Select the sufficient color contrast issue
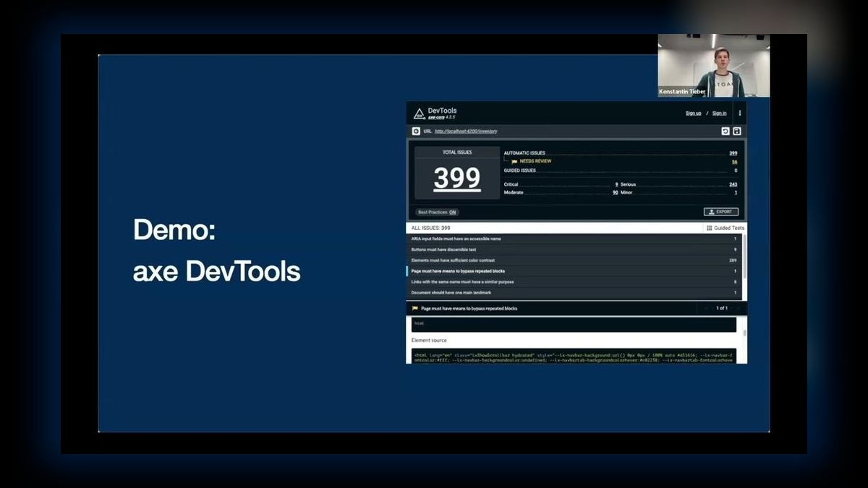This screenshot has height=488, width=868. [x=574, y=260]
